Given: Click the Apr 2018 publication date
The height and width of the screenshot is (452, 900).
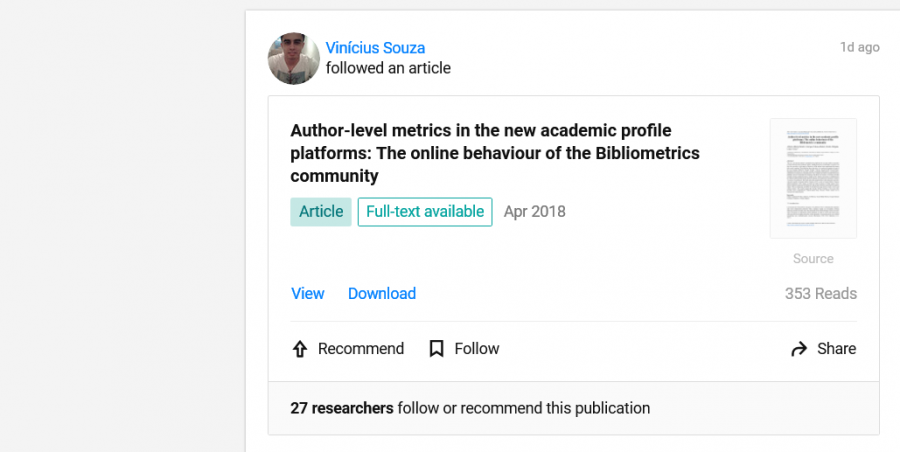Looking at the screenshot, I should coord(534,212).
